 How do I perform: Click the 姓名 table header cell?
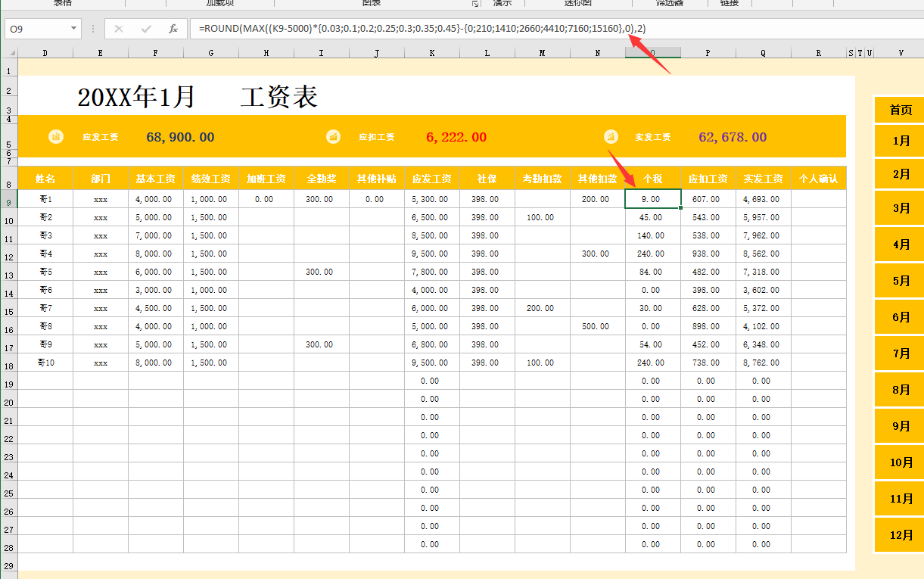(45, 179)
